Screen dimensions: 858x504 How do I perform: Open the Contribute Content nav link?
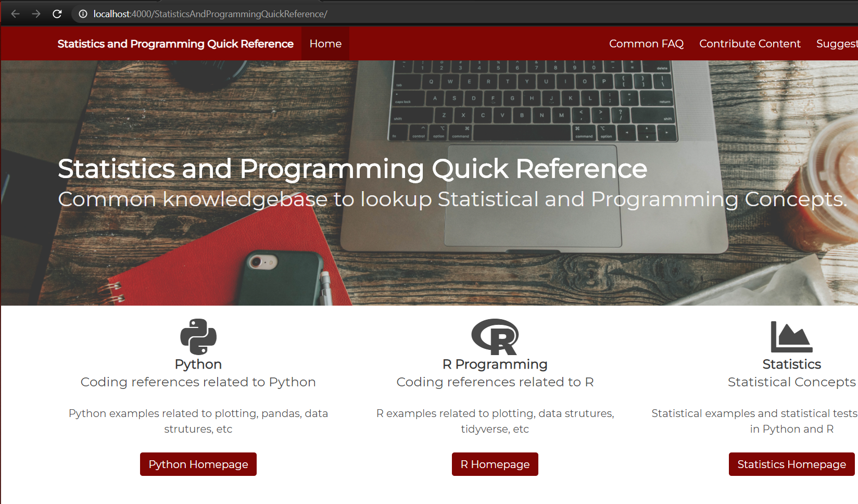coord(750,44)
